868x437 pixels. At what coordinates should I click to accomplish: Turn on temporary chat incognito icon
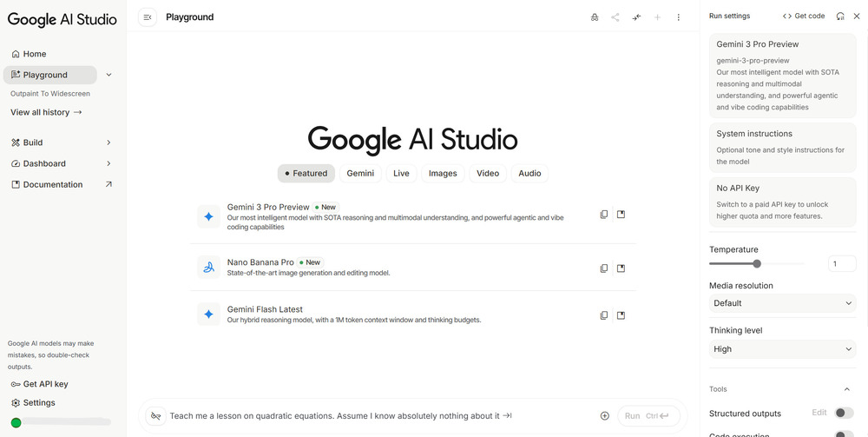[x=595, y=17]
